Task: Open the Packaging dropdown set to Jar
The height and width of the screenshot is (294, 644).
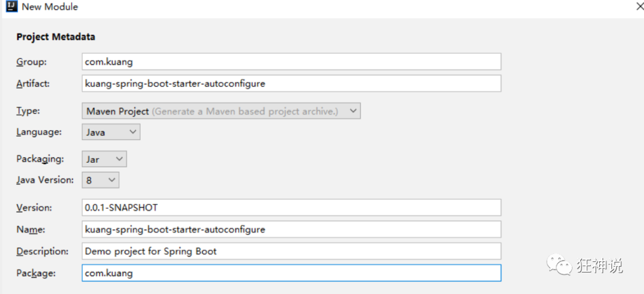Action: 104,159
